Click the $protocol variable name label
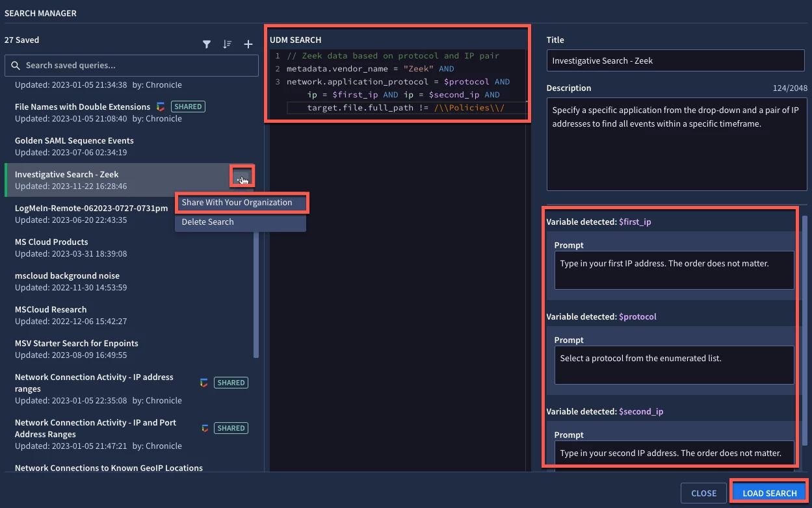 638,316
